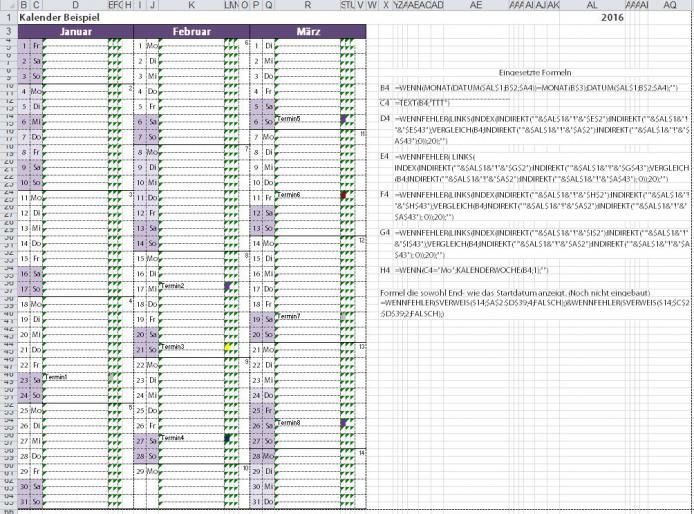
Task: Select column header K
Action: tap(192, 5)
